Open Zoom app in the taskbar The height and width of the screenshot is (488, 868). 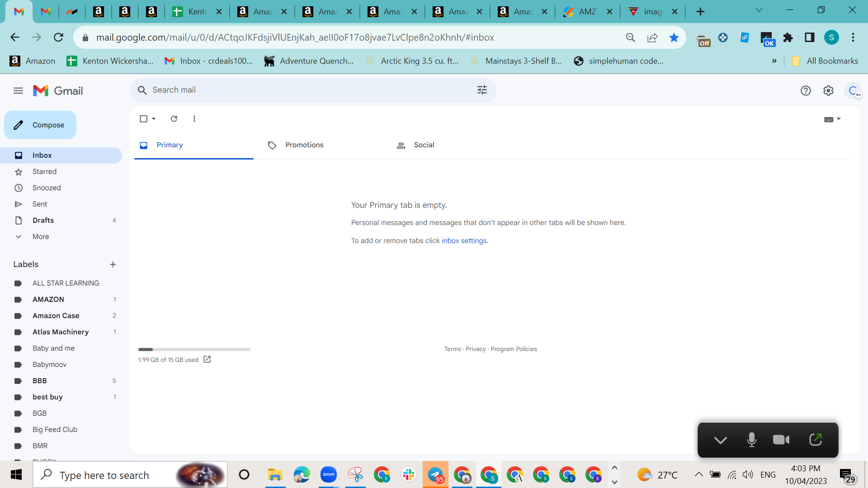pyautogui.click(x=329, y=474)
